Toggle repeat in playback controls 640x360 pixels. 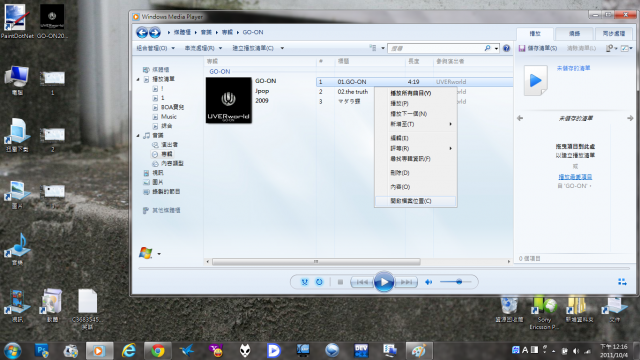coord(319,282)
